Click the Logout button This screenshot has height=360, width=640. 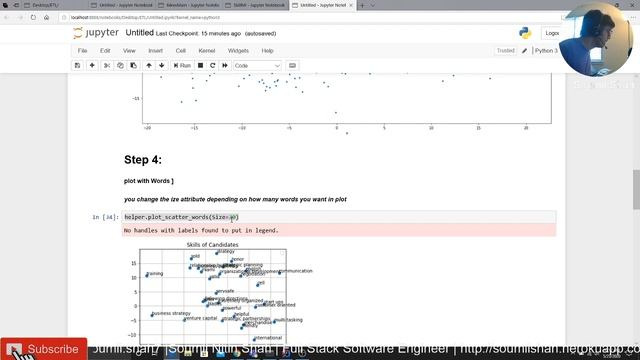coord(551,33)
